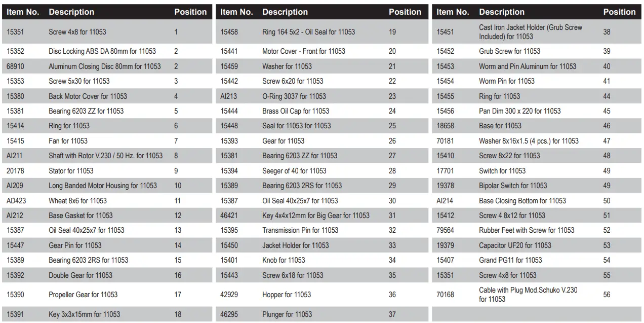Select the Key 3x3x15mm for 11053 description

click(84, 314)
